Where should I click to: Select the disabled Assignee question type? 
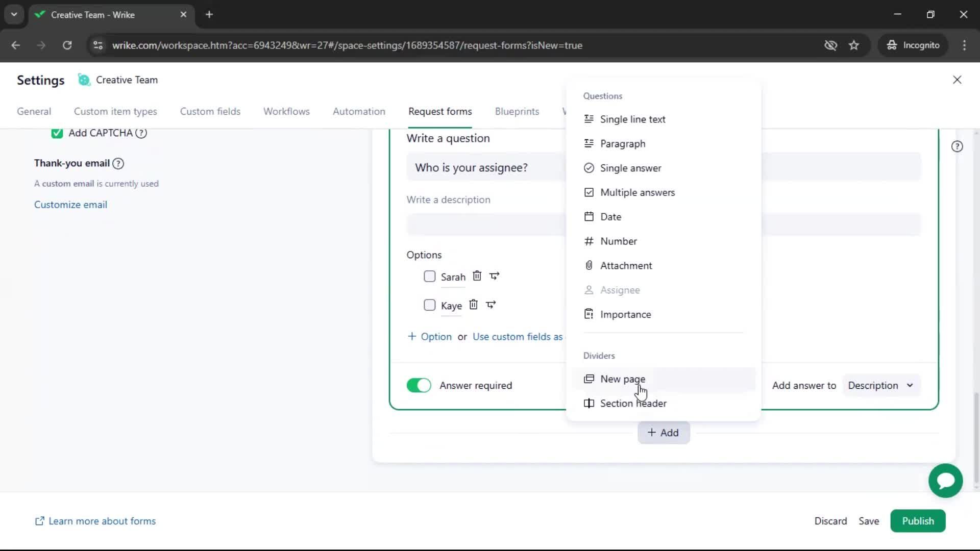(x=663, y=290)
